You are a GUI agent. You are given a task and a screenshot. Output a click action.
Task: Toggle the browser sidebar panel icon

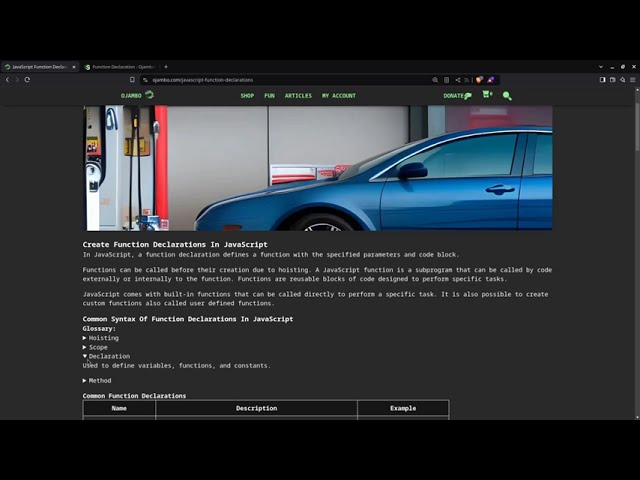[x=602, y=80]
